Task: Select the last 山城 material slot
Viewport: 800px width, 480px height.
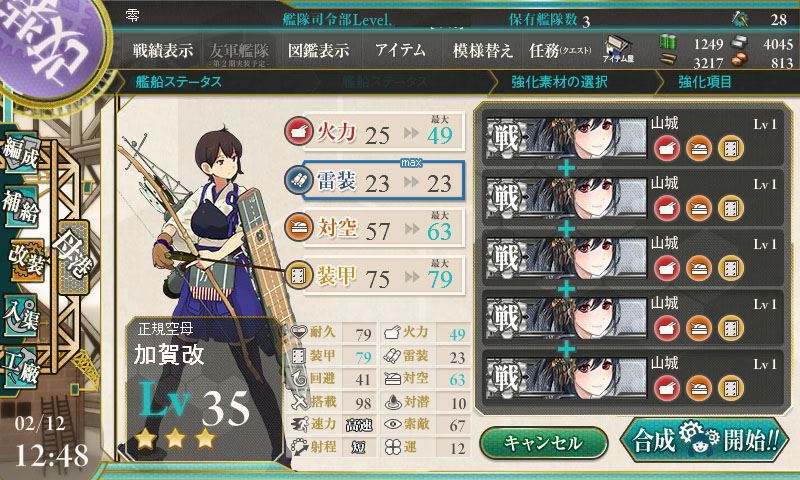Action: (x=633, y=378)
